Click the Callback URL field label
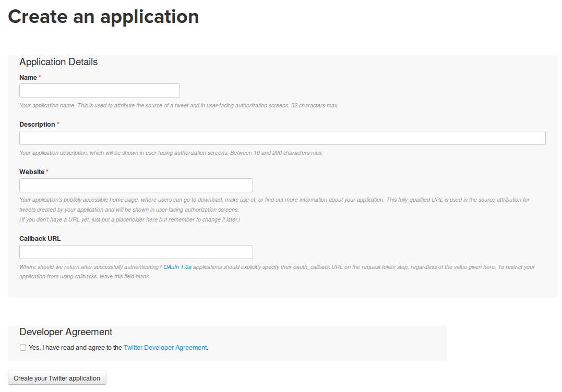562x392 pixels. pos(40,239)
